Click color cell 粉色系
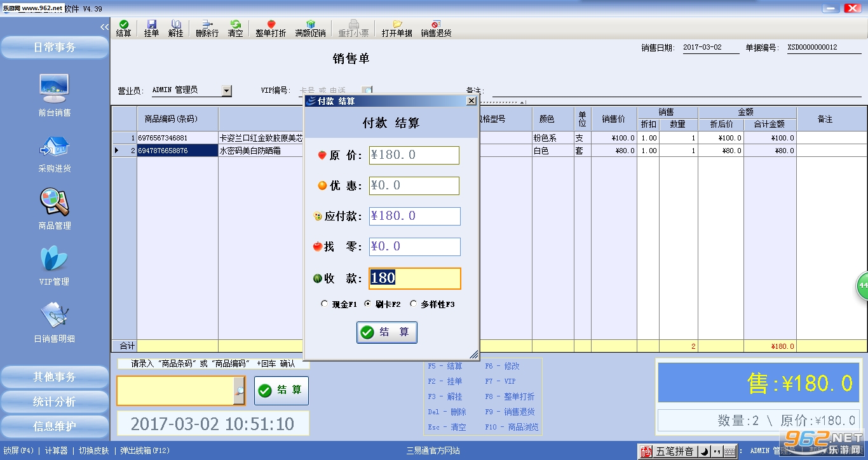868x460 pixels. (x=553, y=138)
